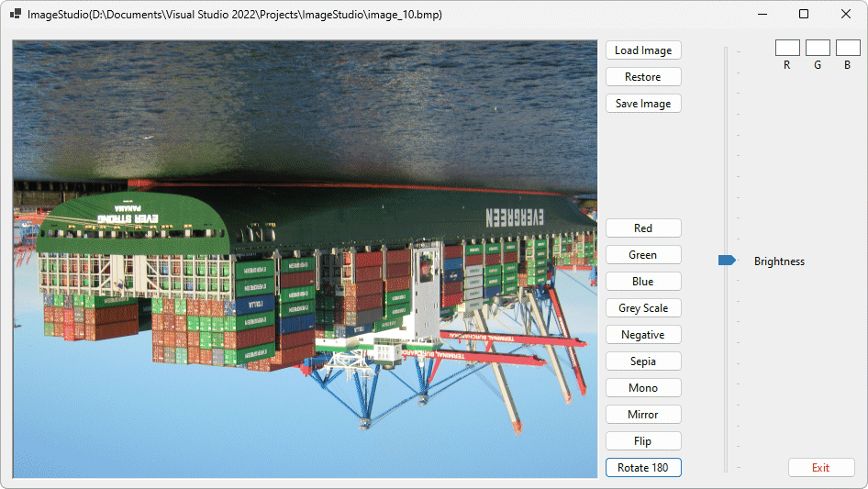Apply the Blue filter
The width and height of the screenshot is (868, 489).
coord(643,282)
